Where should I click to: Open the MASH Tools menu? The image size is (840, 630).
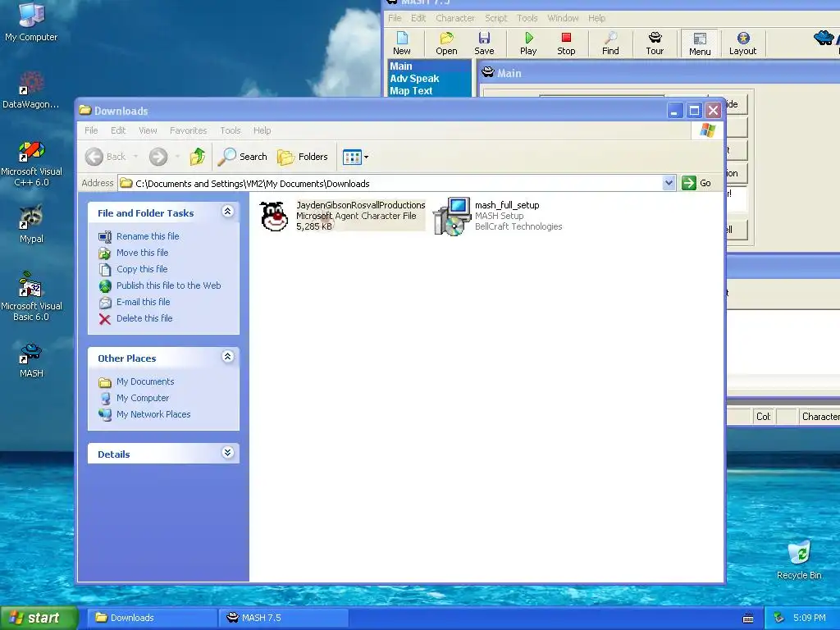pos(527,18)
